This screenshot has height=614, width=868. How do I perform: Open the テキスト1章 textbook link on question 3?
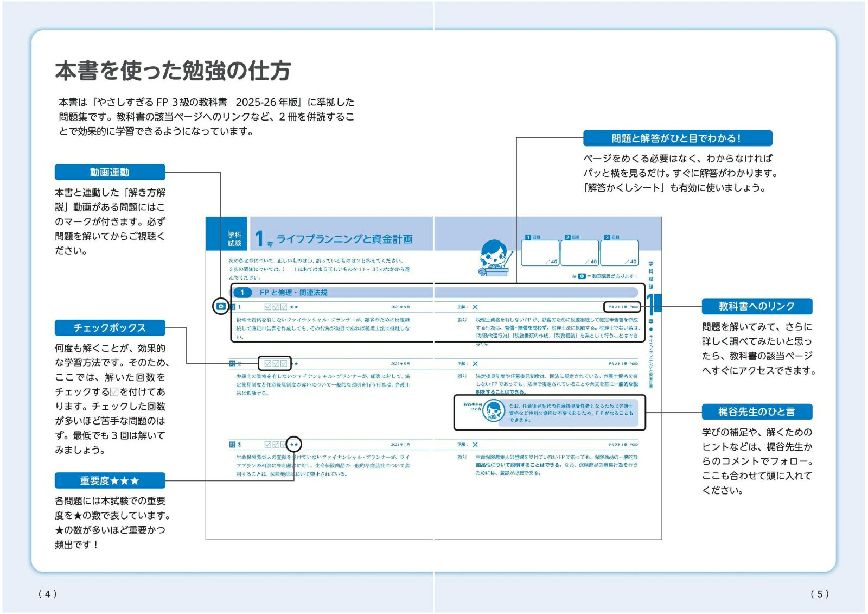(623, 445)
